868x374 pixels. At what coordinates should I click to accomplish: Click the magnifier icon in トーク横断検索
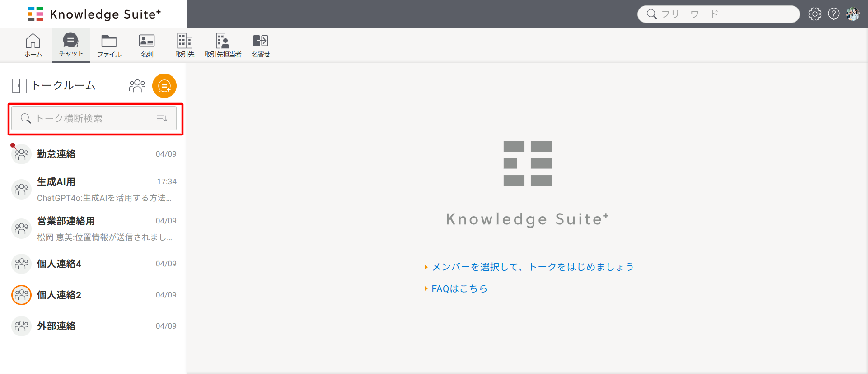click(26, 118)
